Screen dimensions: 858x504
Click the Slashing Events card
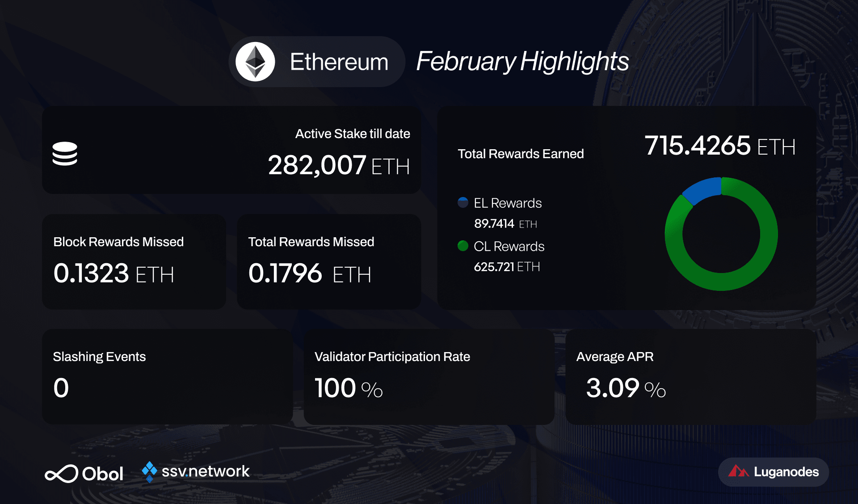(168, 377)
